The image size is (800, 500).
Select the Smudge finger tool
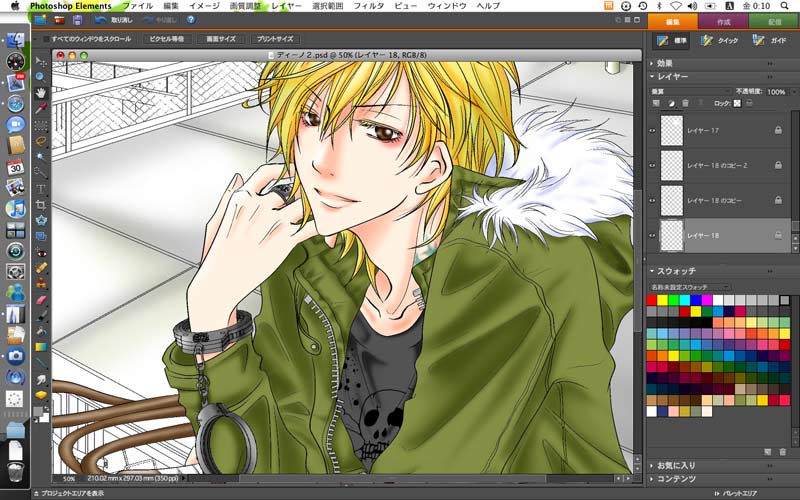[41, 379]
